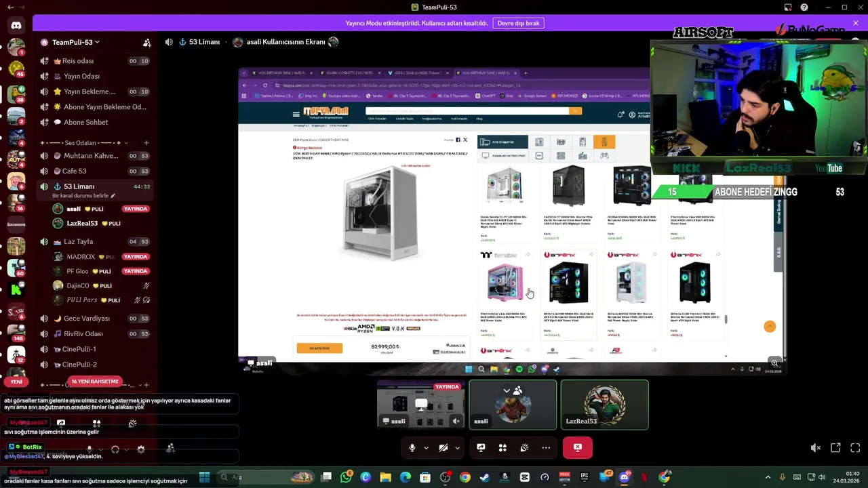Open user settings gear icon

click(x=141, y=449)
